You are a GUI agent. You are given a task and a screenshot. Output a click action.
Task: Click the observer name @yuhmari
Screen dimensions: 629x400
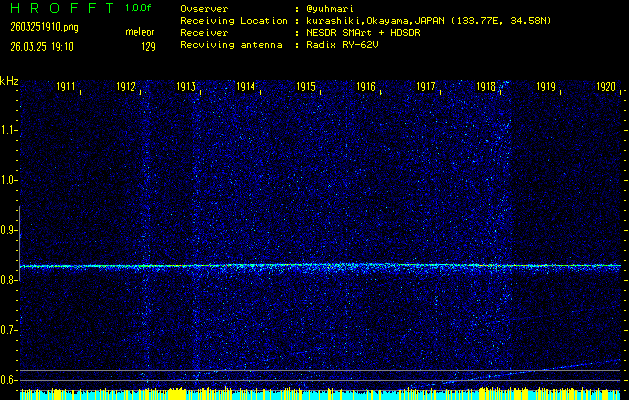[x=330, y=9]
